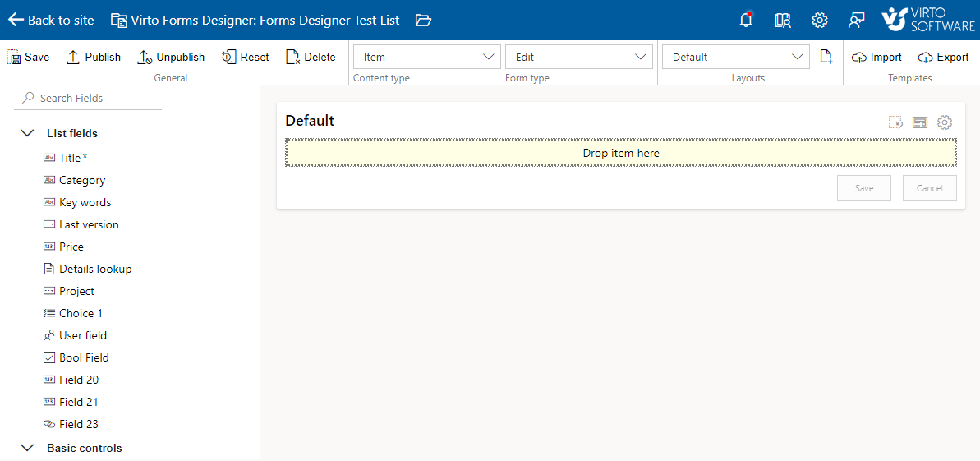This screenshot has width=980, height=461.
Task: Open the Layouts Default dropdown
Action: coord(736,57)
